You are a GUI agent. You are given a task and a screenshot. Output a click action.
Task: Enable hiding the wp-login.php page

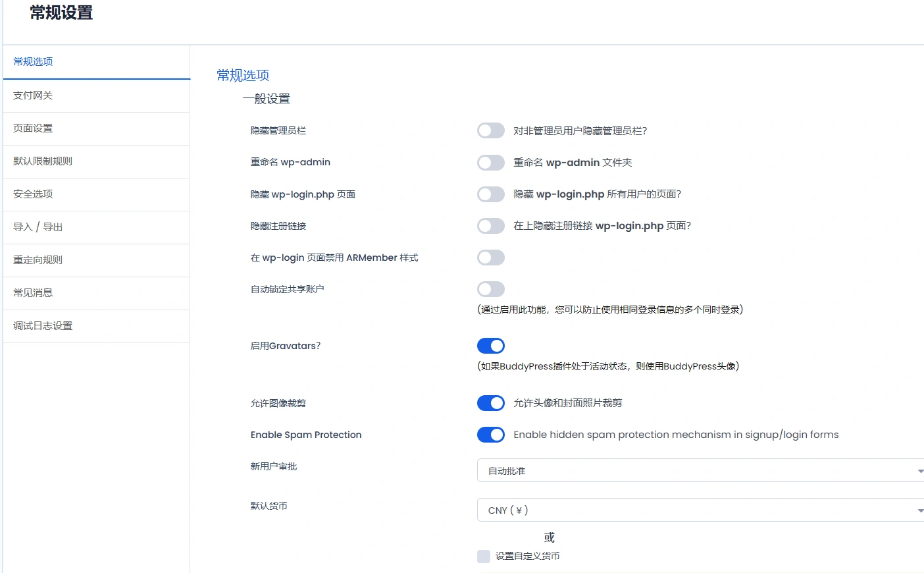tap(490, 194)
